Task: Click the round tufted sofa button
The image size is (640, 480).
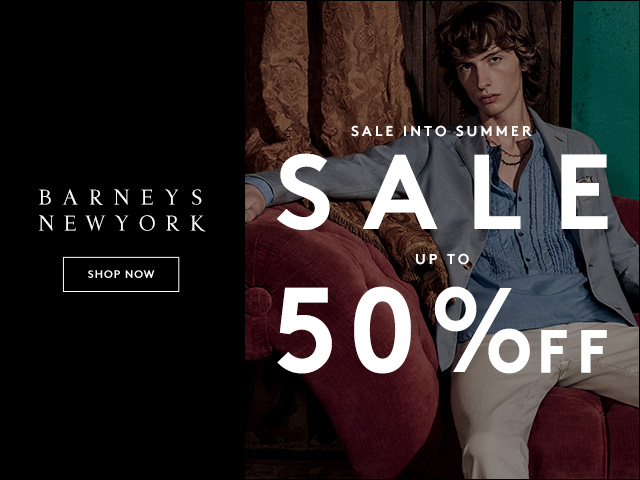Action: [257, 302]
